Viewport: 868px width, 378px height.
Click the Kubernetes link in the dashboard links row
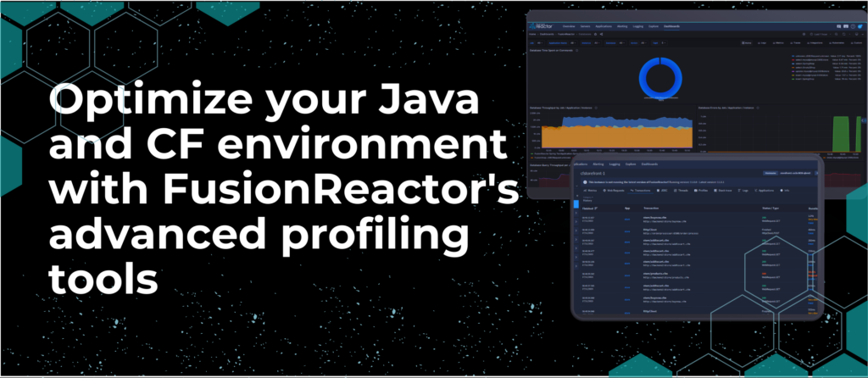coord(837,42)
